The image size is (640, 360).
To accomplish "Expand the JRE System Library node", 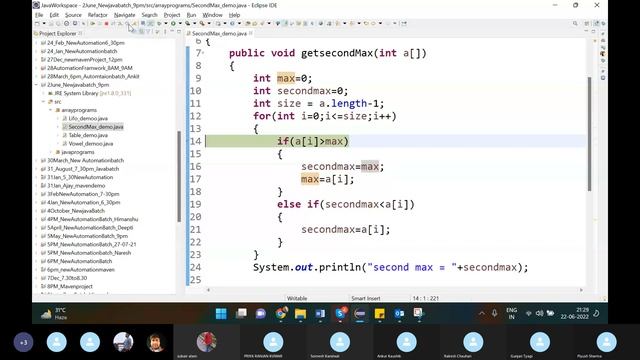I will click(x=44, y=93).
